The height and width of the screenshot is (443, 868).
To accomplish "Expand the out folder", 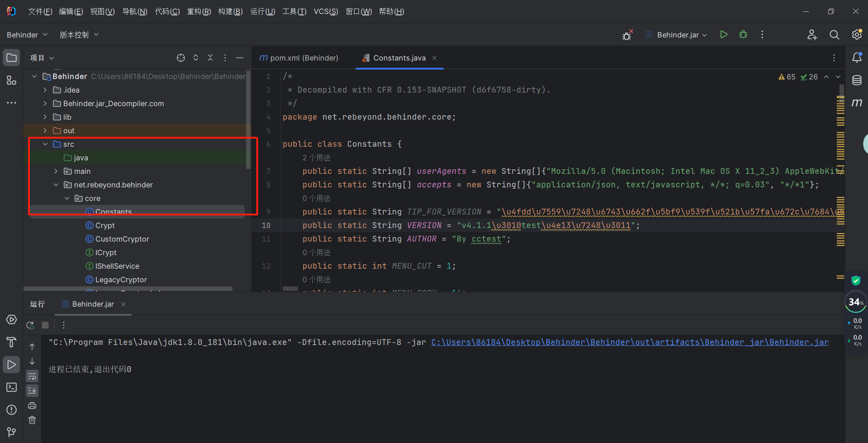I will (45, 131).
